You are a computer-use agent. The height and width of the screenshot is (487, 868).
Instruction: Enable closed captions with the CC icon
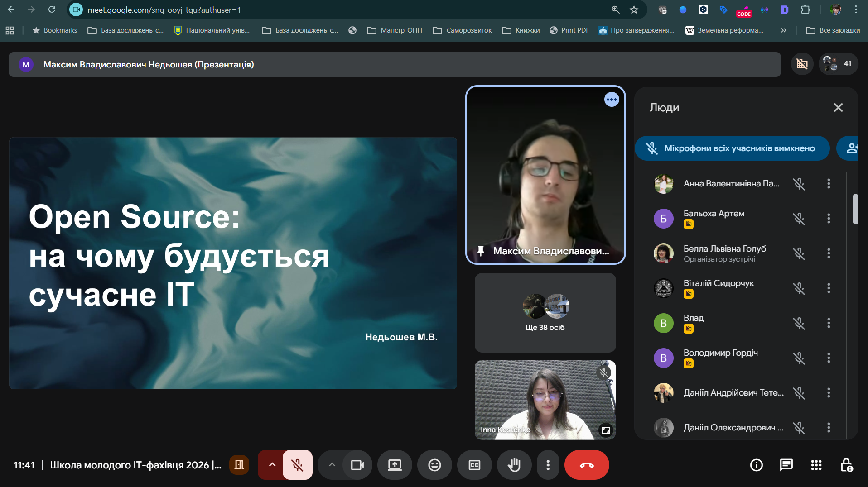[474, 465]
